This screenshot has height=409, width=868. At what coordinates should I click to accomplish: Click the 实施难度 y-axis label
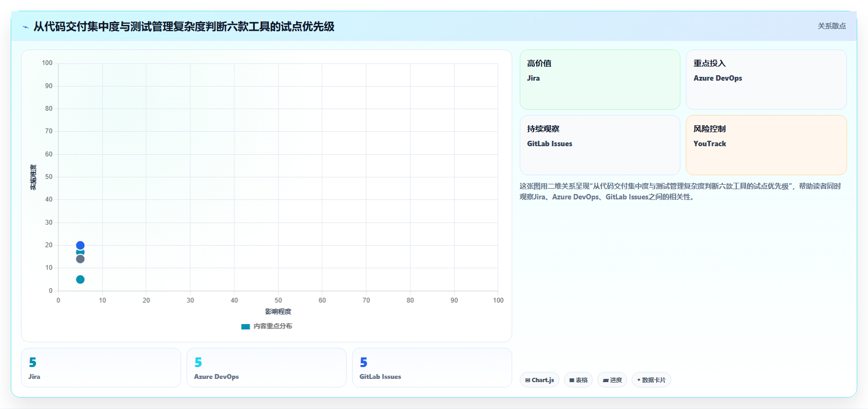(33, 177)
